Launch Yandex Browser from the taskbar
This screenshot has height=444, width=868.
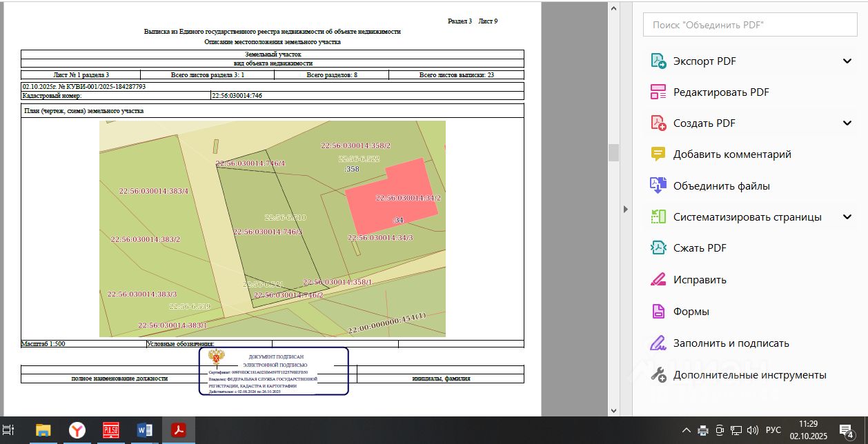[77, 430]
